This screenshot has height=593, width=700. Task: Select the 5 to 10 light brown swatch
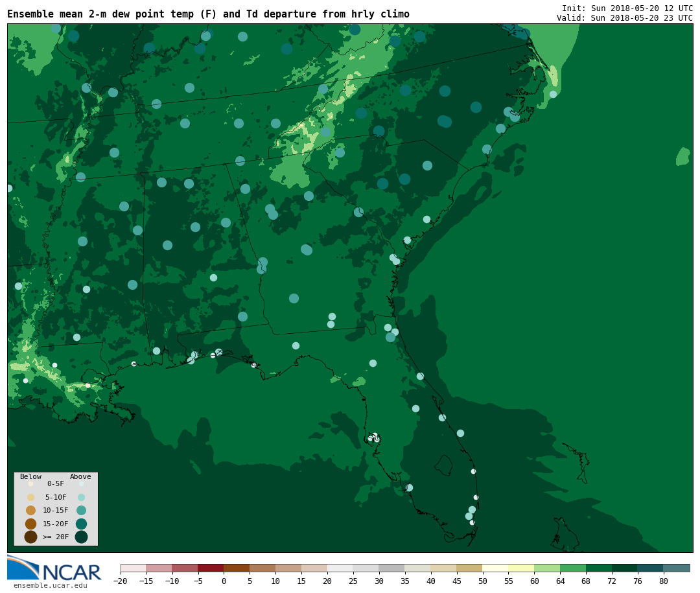coord(263,568)
